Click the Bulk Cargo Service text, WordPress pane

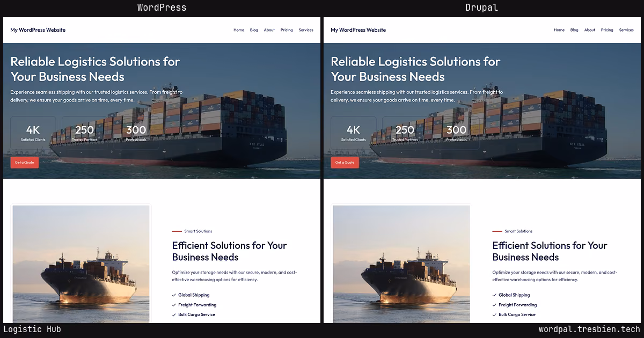tap(196, 314)
